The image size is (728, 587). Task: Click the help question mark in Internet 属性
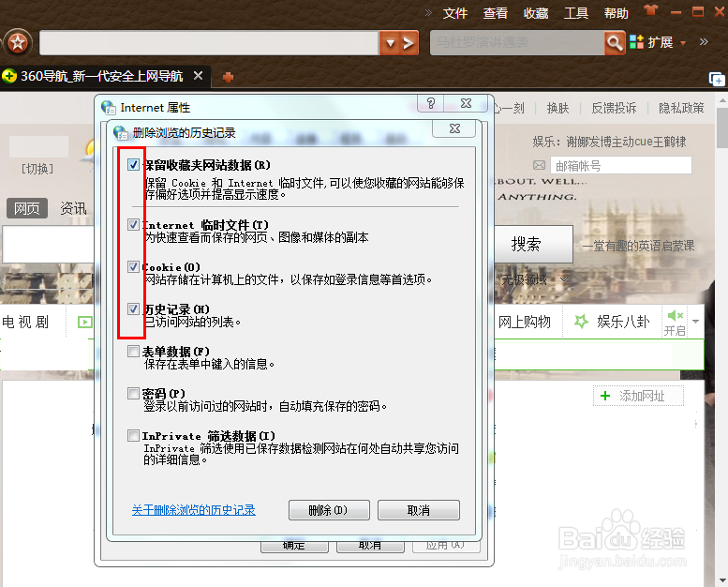(431, 103)
